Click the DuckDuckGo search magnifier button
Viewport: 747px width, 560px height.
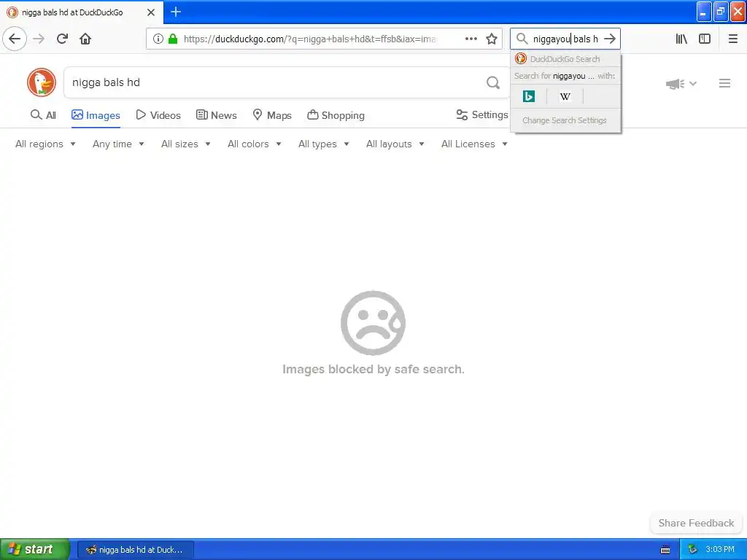pos(493,83)
